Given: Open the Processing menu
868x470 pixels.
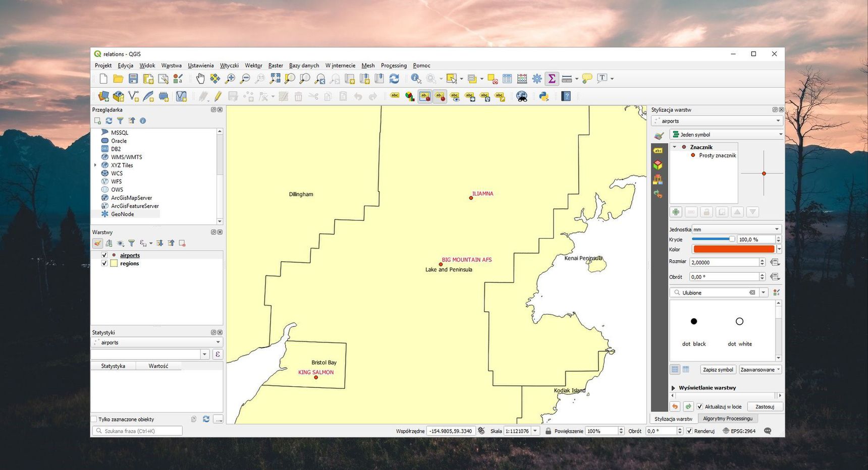Looking at the screenshot, I should coord(394,66).
